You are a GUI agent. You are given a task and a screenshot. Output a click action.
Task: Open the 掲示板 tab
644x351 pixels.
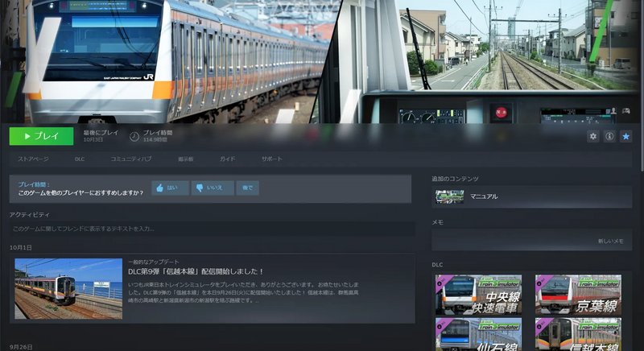click(186, 159)
